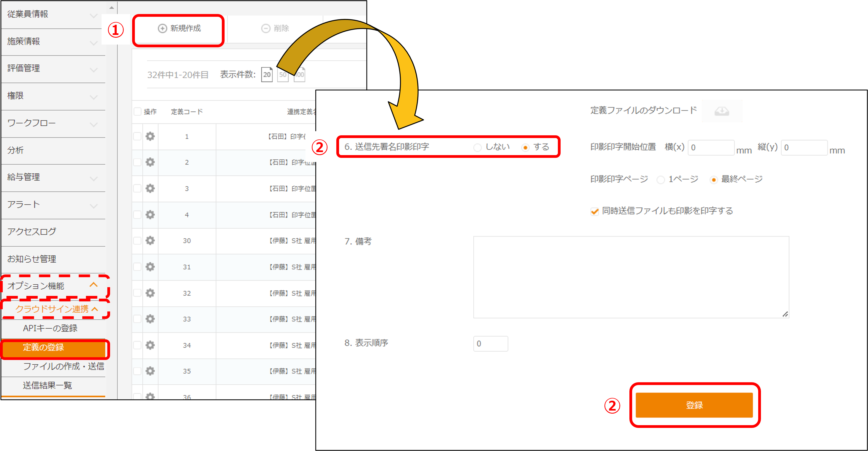868x451 pixels.
Task: Open the 分析 sidebar item
Action: pyautogui.click(x=53, y=150)
